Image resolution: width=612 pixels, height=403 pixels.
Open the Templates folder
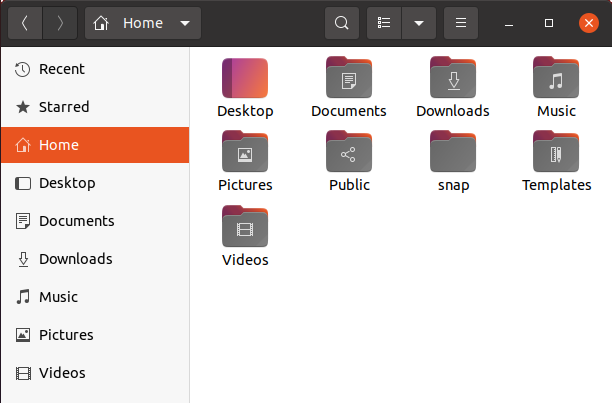556,152
